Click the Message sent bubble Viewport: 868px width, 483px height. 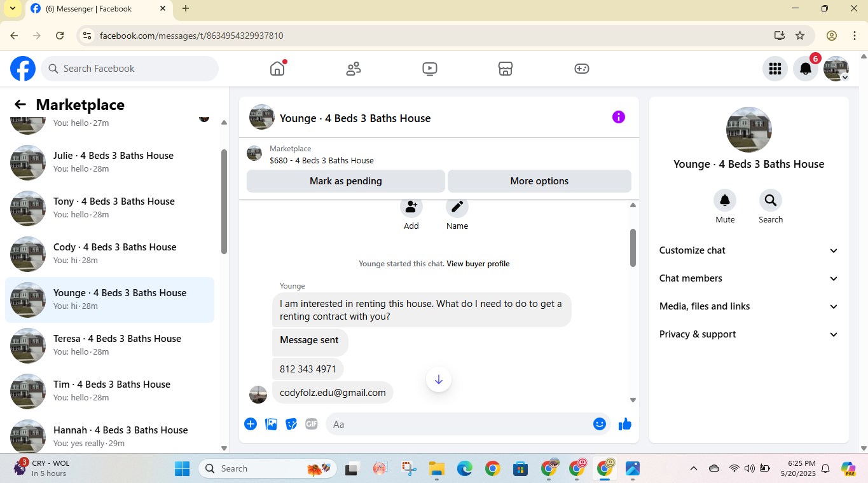coord(310,342)
